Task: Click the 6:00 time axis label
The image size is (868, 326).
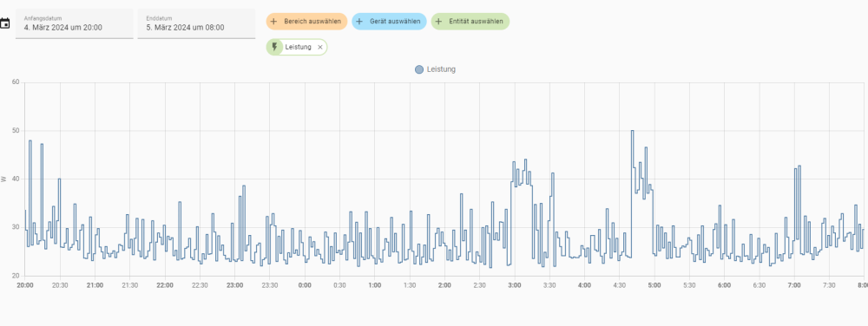Action: 724,285
